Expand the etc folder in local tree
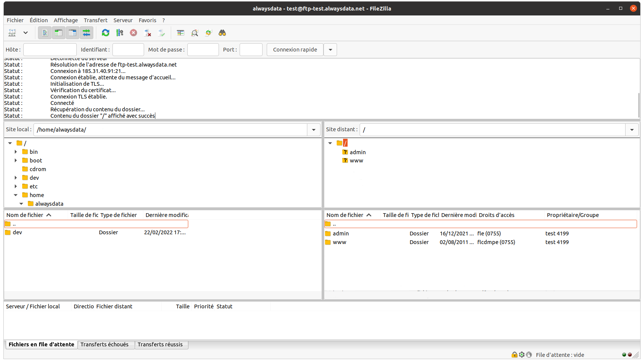This screenshot has height=364, width=644. [x=16, y=187]
